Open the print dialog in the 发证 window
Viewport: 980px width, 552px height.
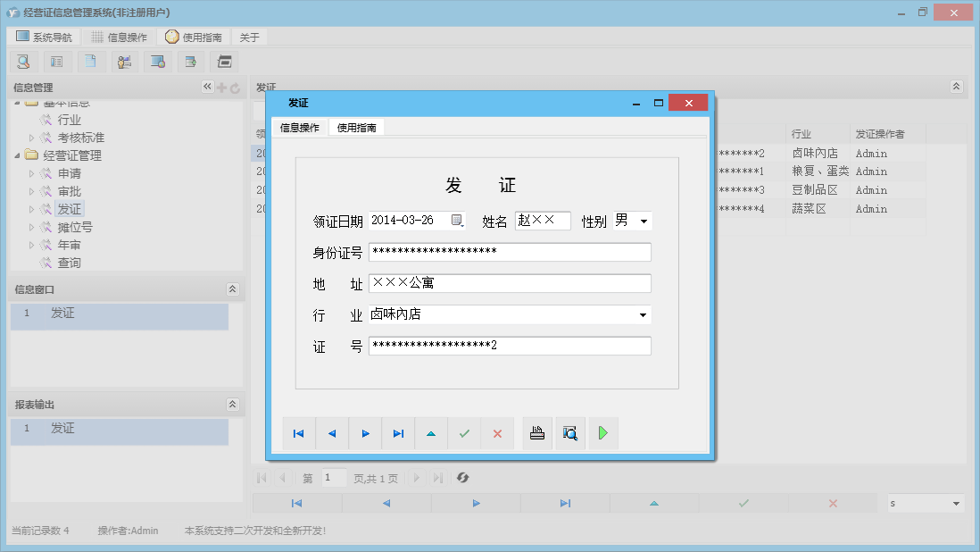click(536, 433)
